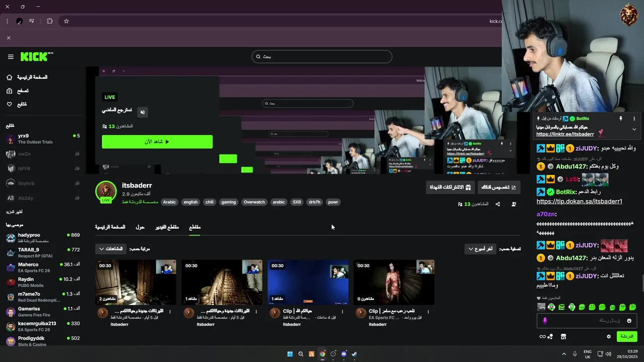Viewport: 644px width, 362px height.
Task: Dismiss the browser info bar
Action: pyautogui.click(x=9, y=38)
